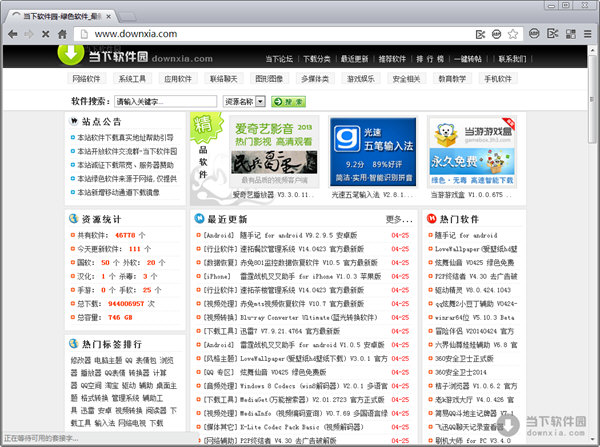This screenshot has width=600, height=447.
Task: Open a new browser tab
Action: click(127, 16)
